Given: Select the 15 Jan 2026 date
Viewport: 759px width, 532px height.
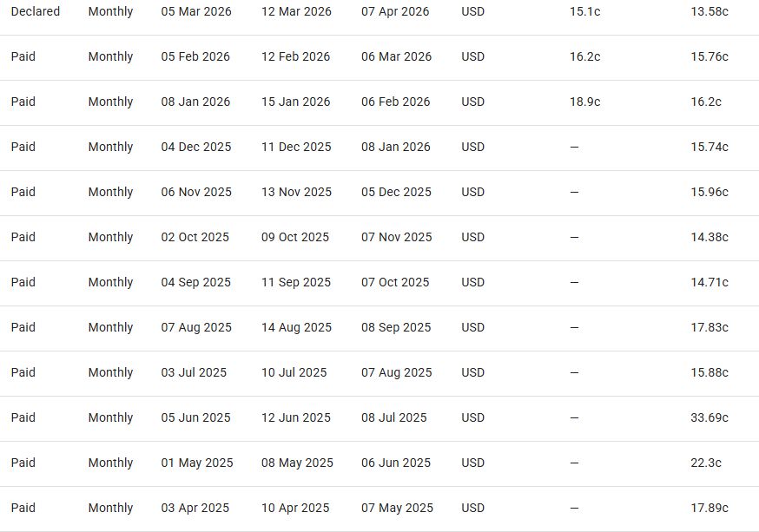Looking at the screenshot, I should tap(296, 102).
